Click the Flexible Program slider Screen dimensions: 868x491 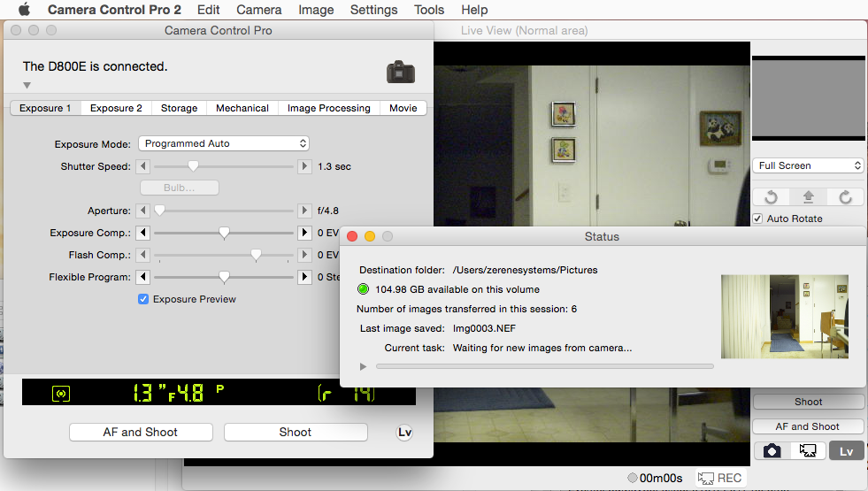click(x=224, y=277)
